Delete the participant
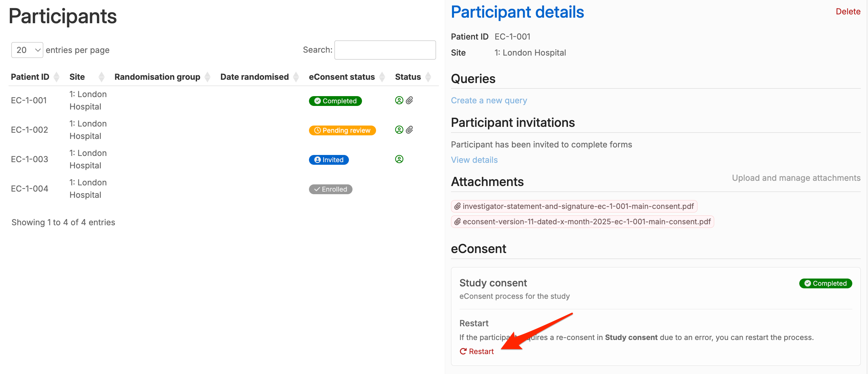The width and height of the screenshot is (868, 374). (x=848, y=11)
